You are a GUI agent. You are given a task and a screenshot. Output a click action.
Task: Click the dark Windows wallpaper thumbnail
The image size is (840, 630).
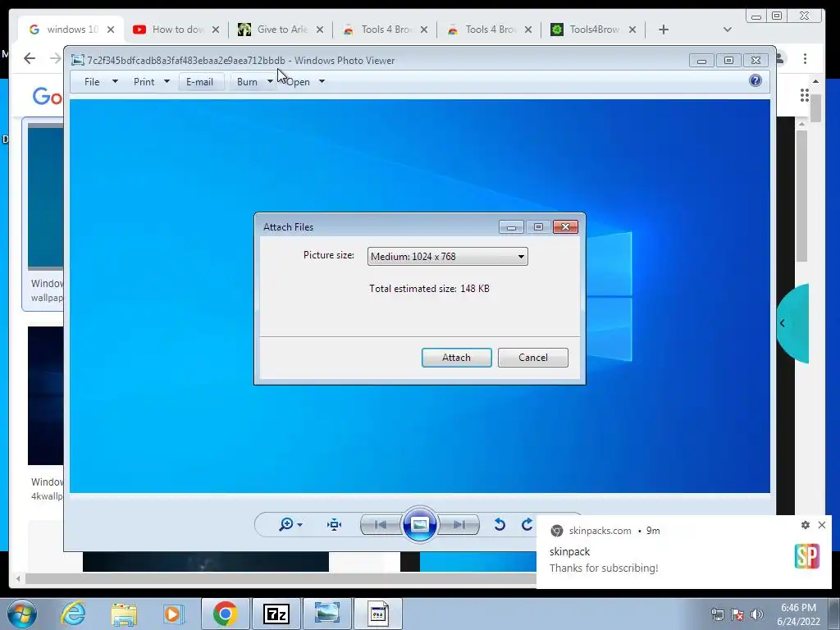tap(46, 396)
